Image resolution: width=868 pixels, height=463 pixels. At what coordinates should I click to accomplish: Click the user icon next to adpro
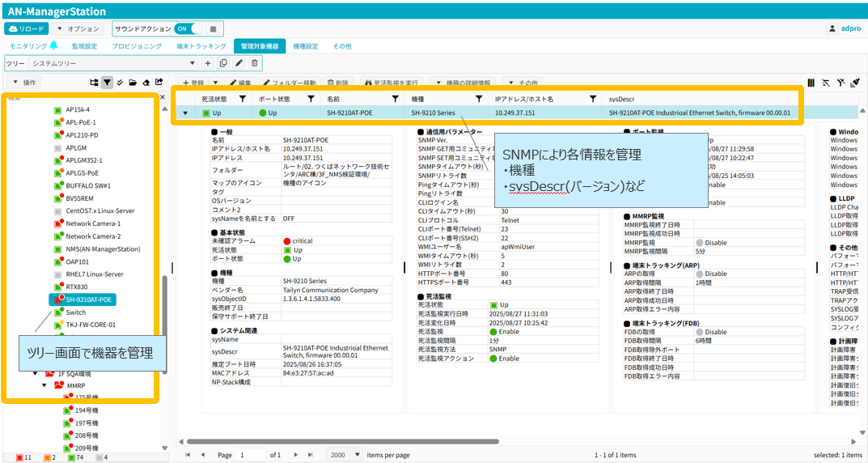[x=832, y=28]
